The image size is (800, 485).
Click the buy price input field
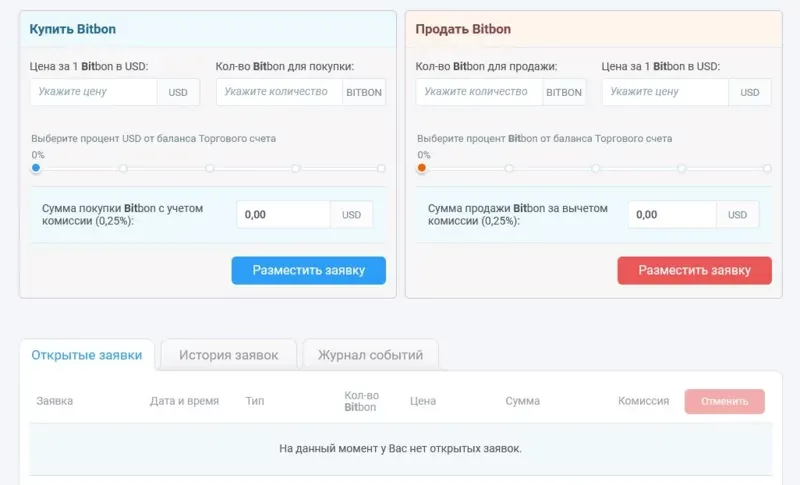click(93, 92)
